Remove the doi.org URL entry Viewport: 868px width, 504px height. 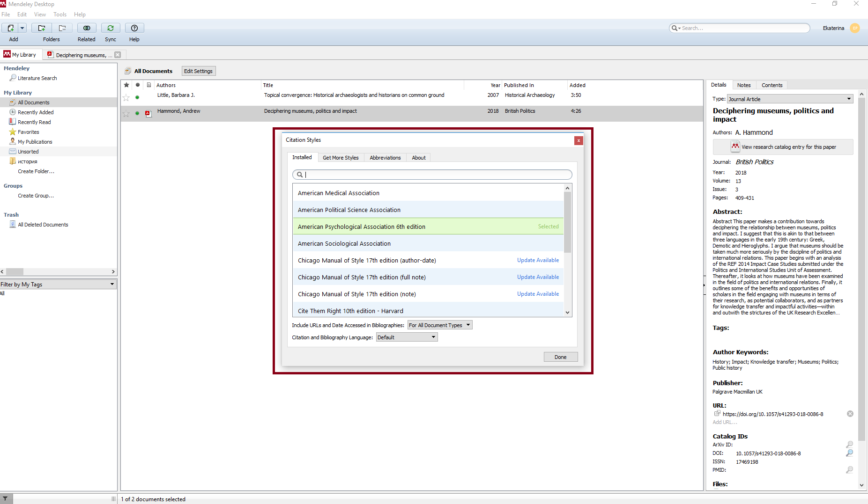(x=850, y=414)
